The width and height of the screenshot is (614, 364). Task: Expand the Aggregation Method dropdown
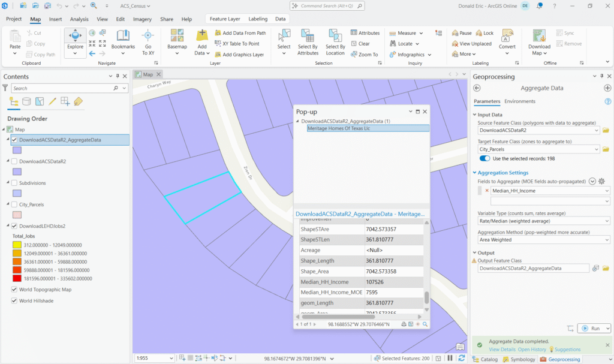[607, 239]
